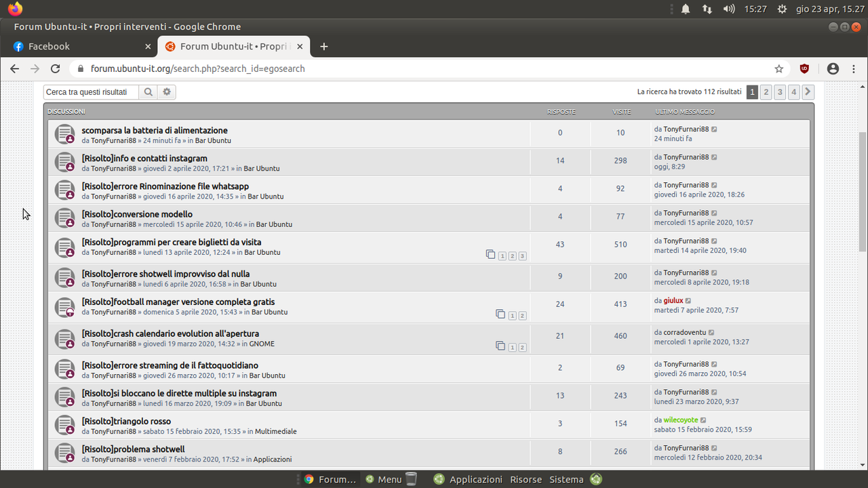Open page 2 of crash calendario topic
This screenshot has width=868, height=488.
523,347
